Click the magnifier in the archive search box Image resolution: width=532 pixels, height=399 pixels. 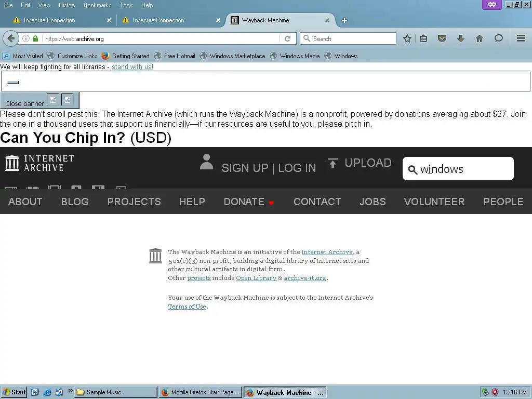413,170
